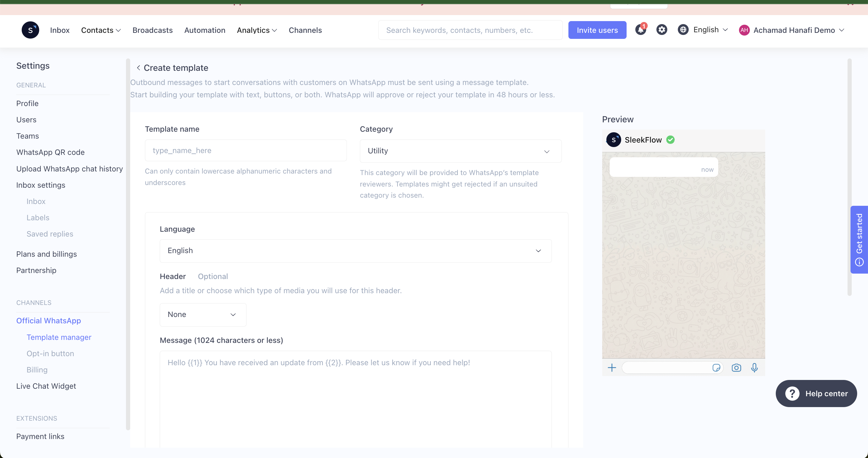Click the sticker icon in the preview input
The image size is (868, 458).
pos(716,367)
